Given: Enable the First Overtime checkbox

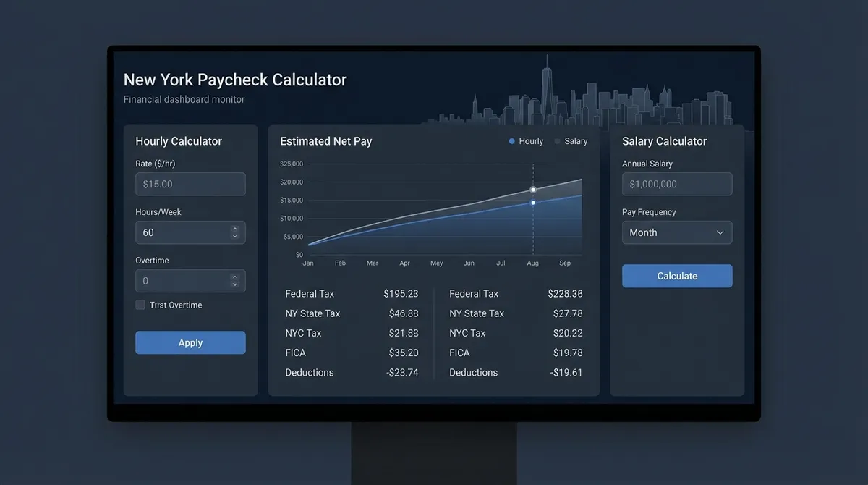Looking at the screenshot, I should pos(140,305).
